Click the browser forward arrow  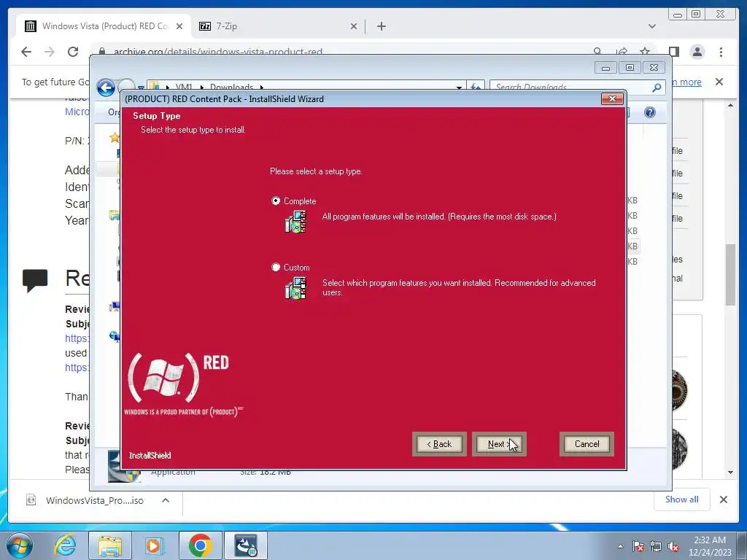tap(50, 52)
